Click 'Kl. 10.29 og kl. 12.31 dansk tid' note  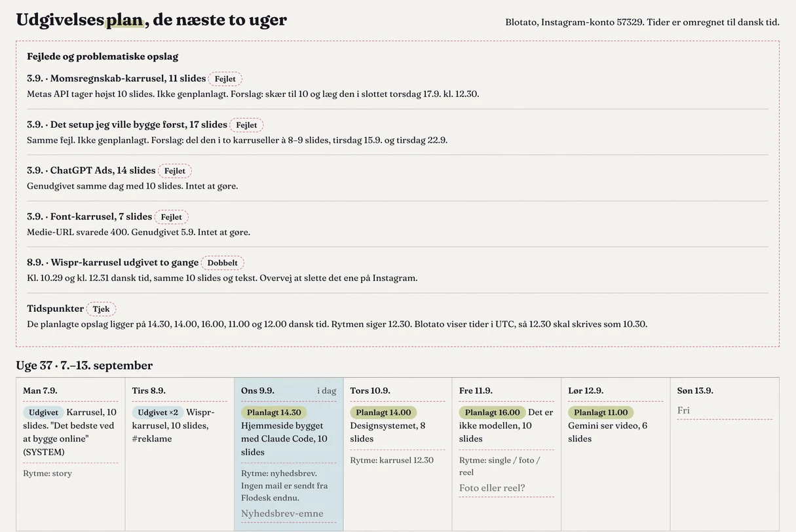[x=222, y=278]
